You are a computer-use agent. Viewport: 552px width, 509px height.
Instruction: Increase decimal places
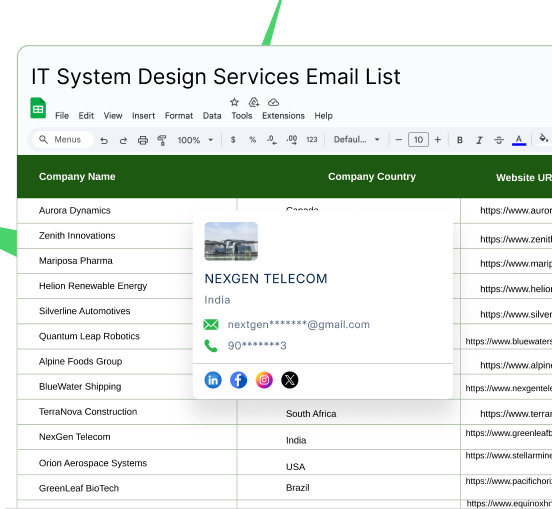(292, 140)
